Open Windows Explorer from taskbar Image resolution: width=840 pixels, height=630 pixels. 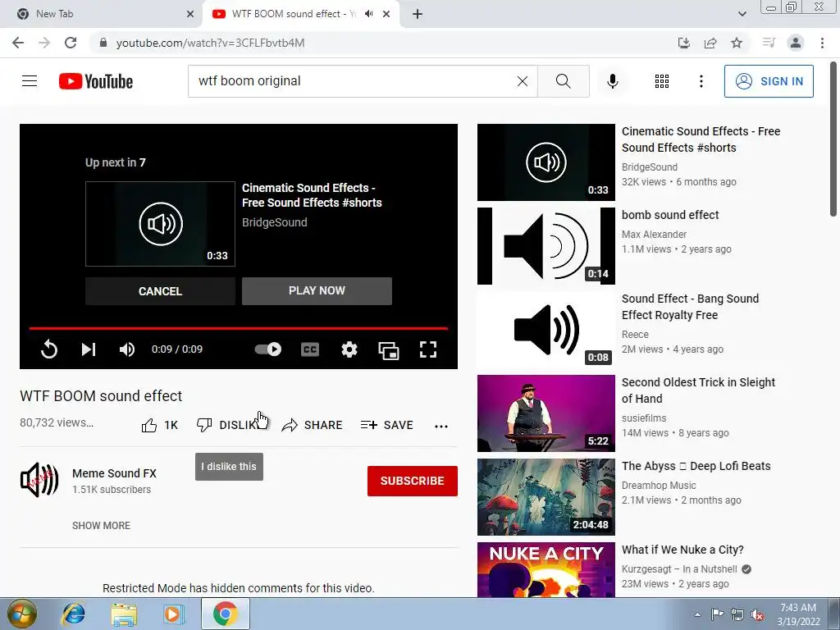pyautogui.click(x=124, y=614)
